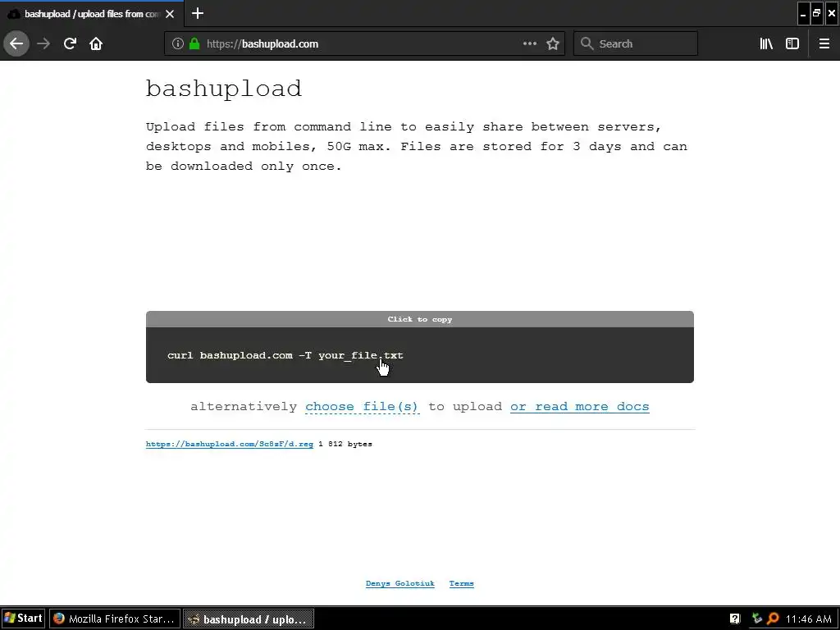The width and height of the screenshot is (840, 630).
Task: Copy the curl bashupload.com command text
Action: click(x=285, y=355)
